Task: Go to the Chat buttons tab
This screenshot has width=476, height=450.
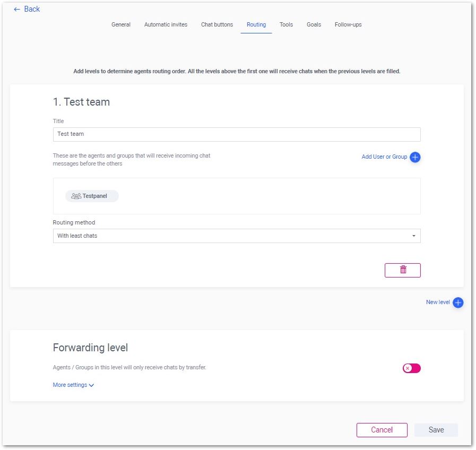Action: [217, 24]
